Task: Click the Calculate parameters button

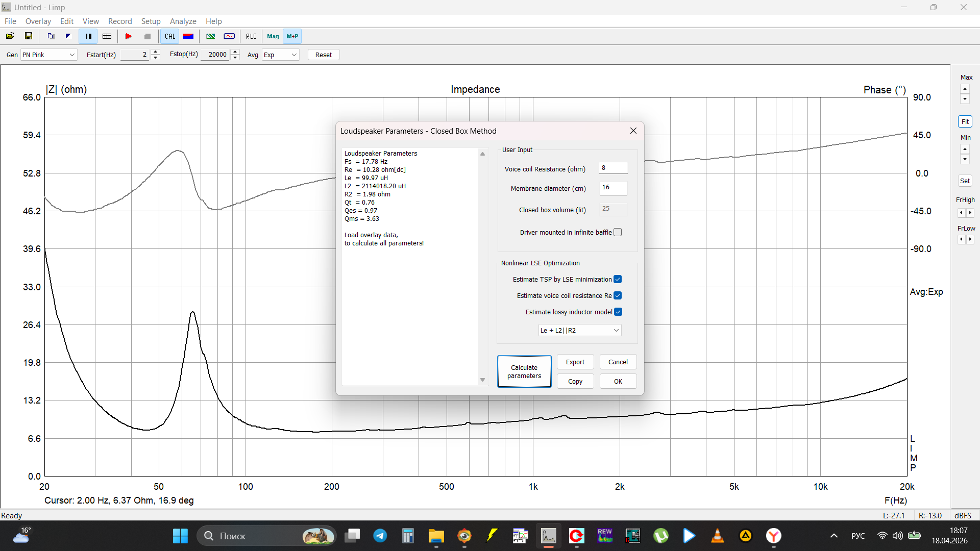Action: click(524, 372)
